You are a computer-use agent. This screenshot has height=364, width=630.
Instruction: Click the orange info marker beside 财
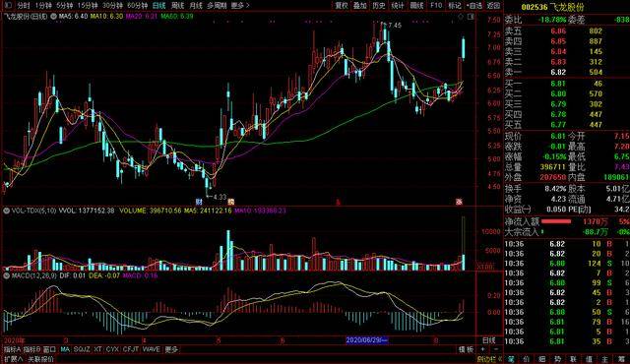click(x=230, y=202)
